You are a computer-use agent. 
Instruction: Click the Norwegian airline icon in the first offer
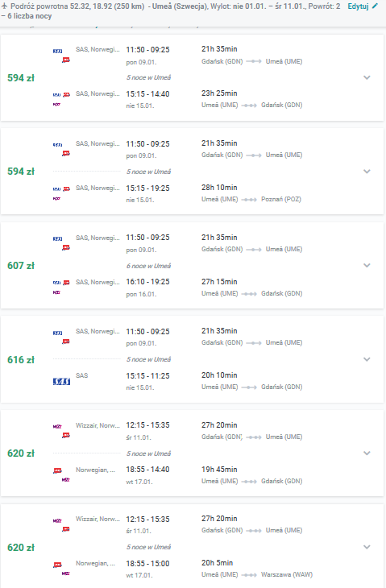pos(66,60)
